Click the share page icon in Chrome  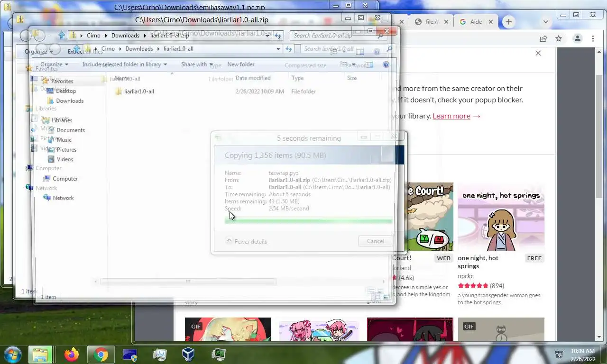pos(543,39)
